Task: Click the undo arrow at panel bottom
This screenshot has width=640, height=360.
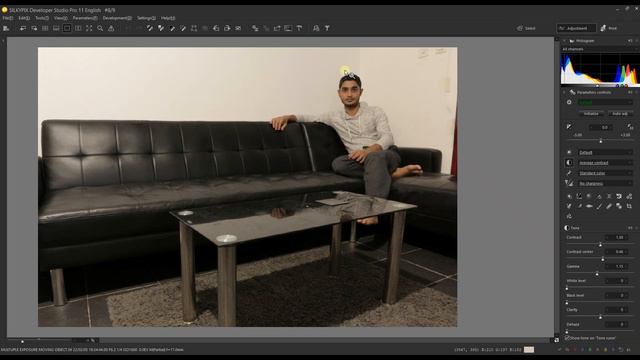Action: [x=621, y=349]
